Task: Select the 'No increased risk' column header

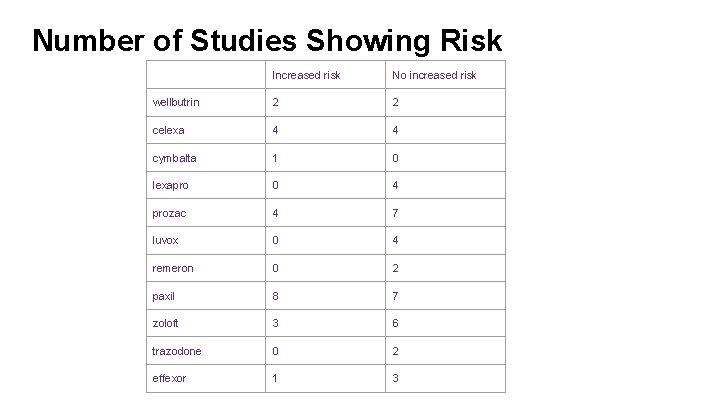Action: click(x=434, y=75)
